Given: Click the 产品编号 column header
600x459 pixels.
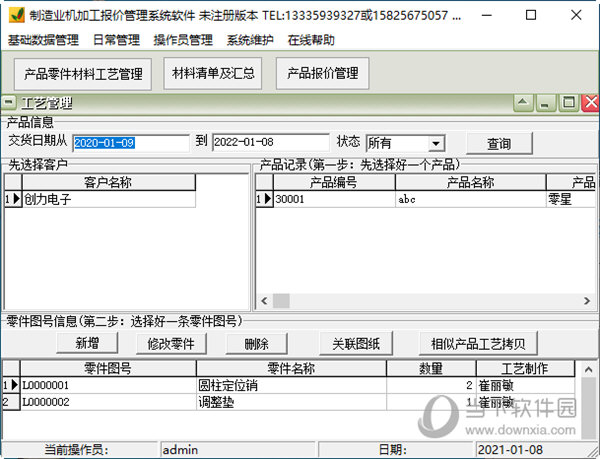Looking at the screenshot, I should tap(334, 182).
